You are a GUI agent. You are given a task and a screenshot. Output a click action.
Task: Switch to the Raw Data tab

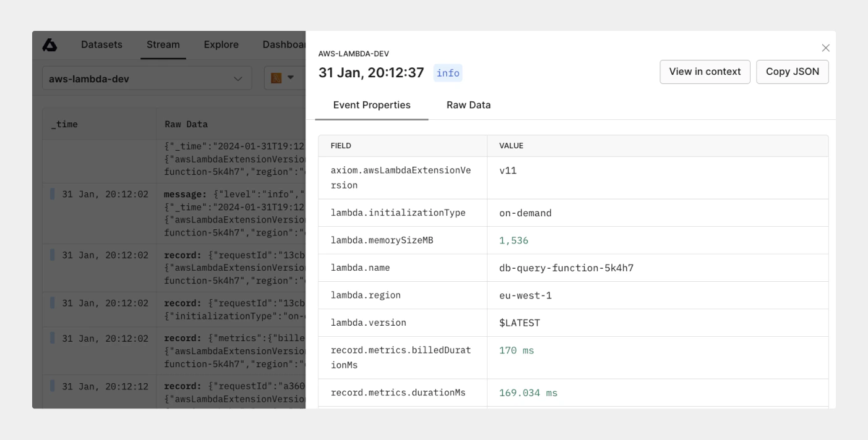[x=468, y=105]
